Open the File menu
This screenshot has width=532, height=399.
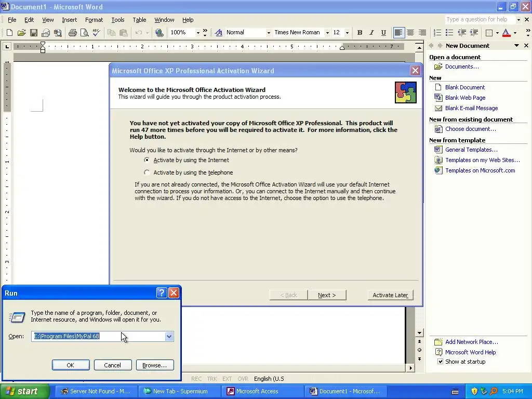tap(12, 20)
